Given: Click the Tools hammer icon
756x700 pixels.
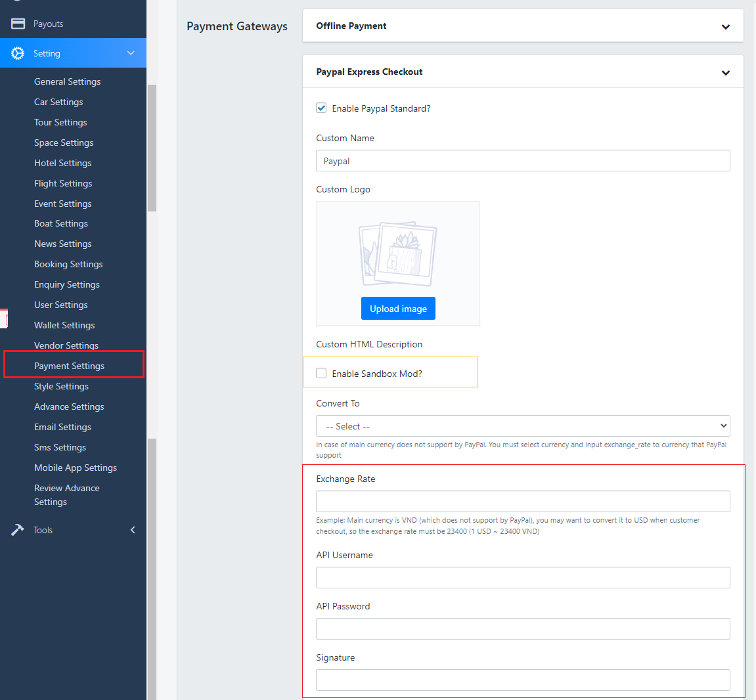Looking at the screenshot, I should pyautogui.click(x=18, y=530).
